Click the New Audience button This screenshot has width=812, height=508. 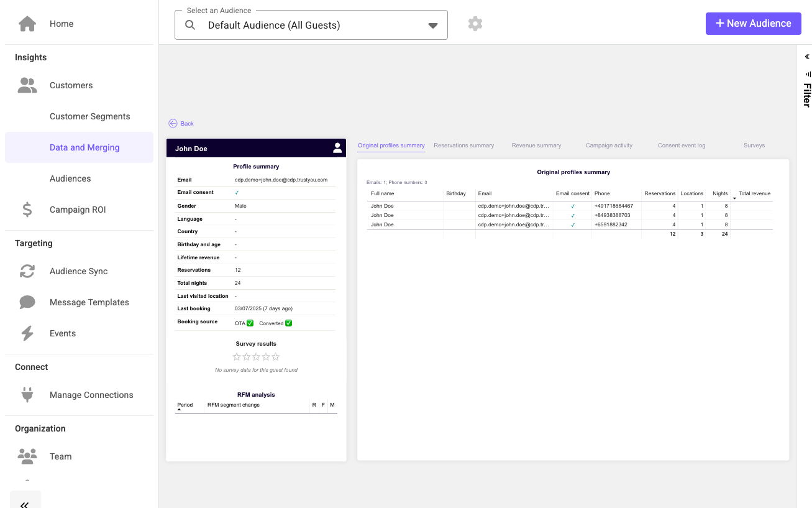click(x=753, y=24)
